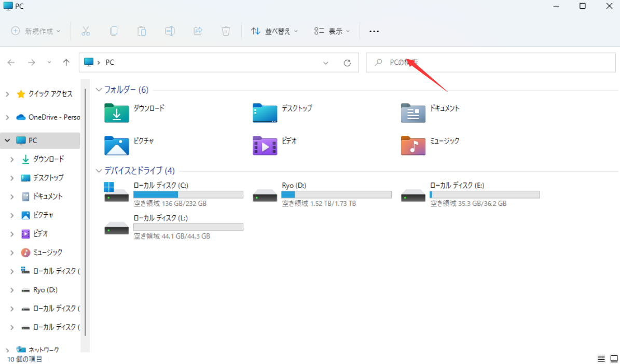Viewport: 620px width, 364px height.
Task: Click the Refresh icon beside the address bar
Action: tap(348, 62)
